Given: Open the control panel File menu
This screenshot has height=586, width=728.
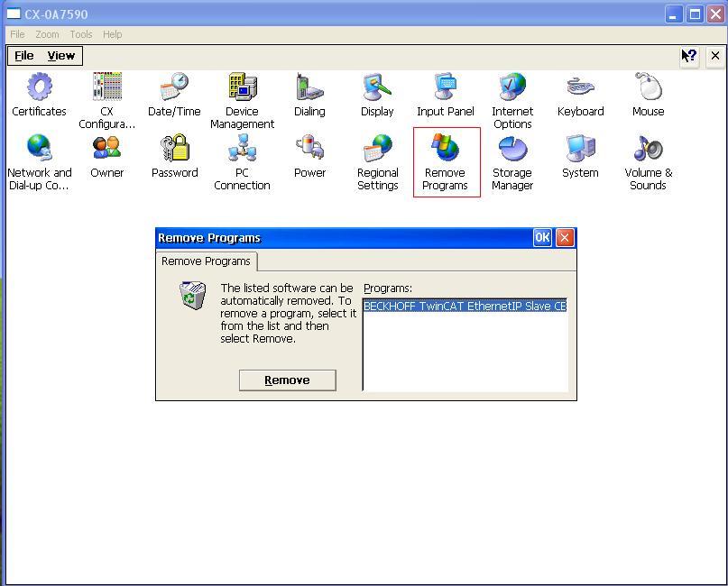Looking at the screenshot, I should coord(24,56).
